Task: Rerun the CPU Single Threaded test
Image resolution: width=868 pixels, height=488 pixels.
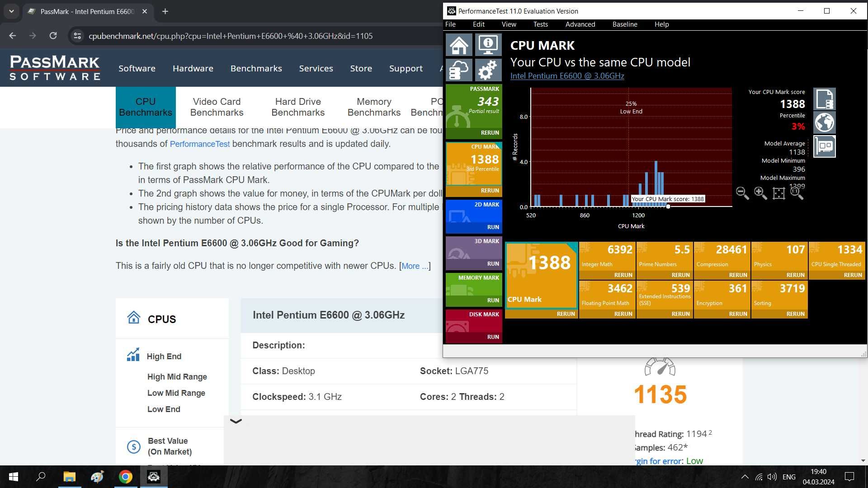Action: [853, 275]
